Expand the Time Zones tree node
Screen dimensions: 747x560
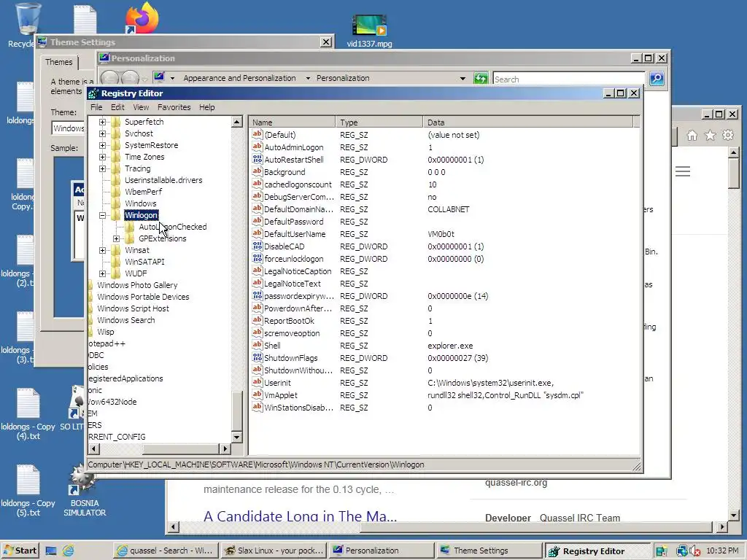point(102,157)
